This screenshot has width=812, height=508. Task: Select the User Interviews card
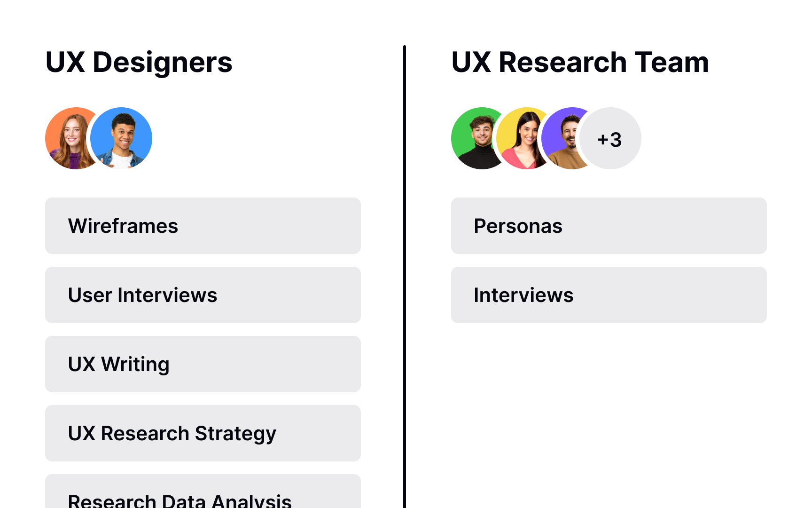pos(203,295)
